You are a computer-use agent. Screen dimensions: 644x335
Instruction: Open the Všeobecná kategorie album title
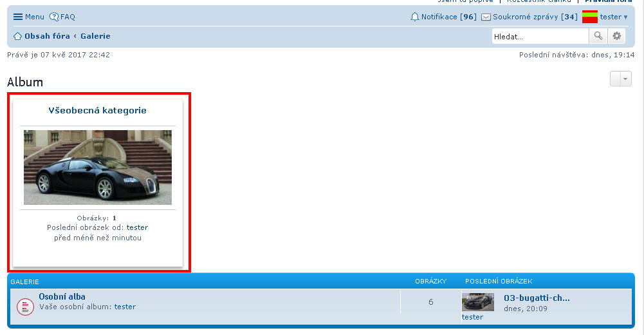pyautogui.click(x=98, y=110)
